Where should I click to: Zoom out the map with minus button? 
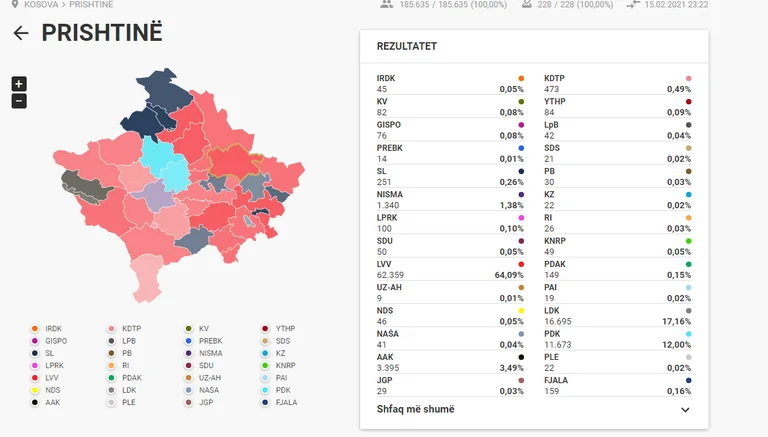coord(19,101)
